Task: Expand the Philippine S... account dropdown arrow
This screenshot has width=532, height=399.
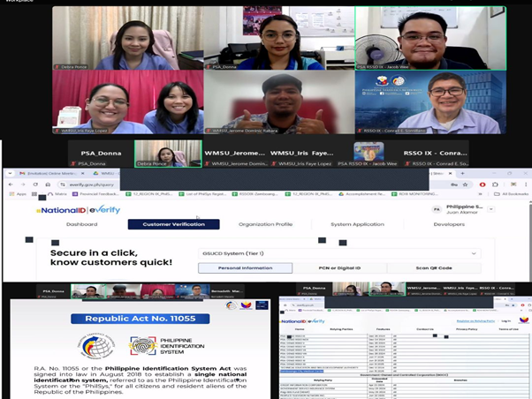Action: (491, 209)
